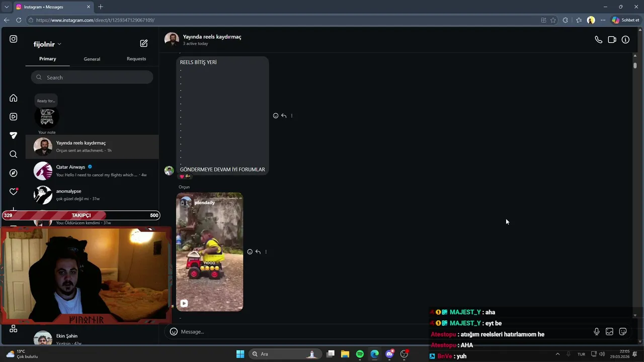Open the Qatar Airways conversation
Viewport: 644px width, 362px height.
92,170
